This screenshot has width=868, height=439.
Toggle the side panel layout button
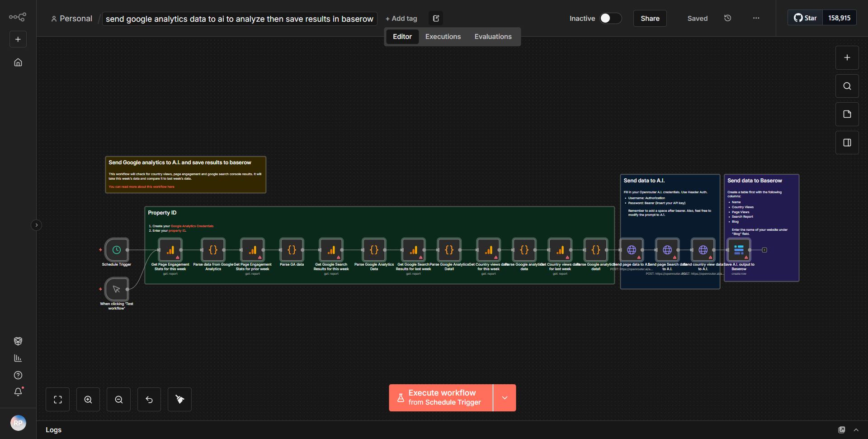pyautogui.click(x=847, y=143)
